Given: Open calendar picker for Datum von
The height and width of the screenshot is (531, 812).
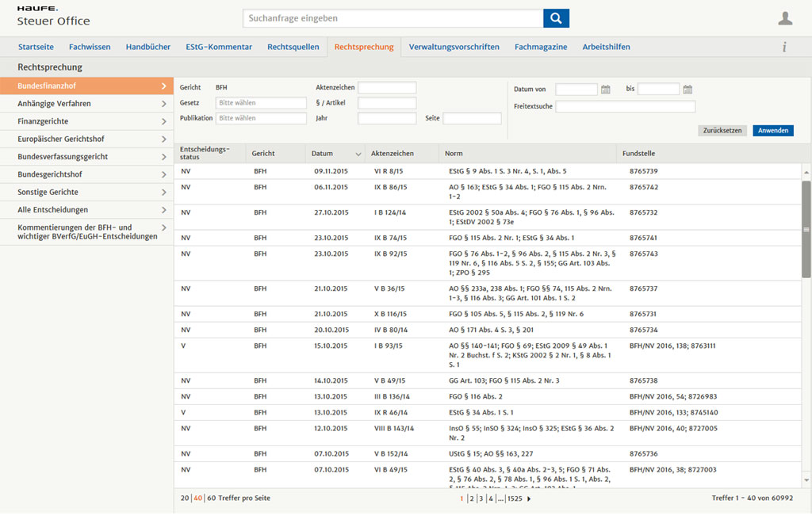Looking at the screenshot, I should click(x=605, y=90).
